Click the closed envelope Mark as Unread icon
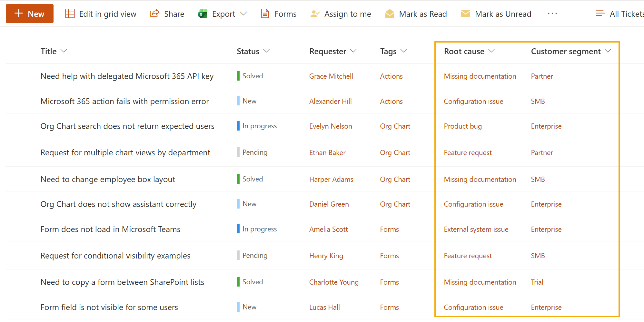Viewport: 644px width, 322px height. click(465, 14)
